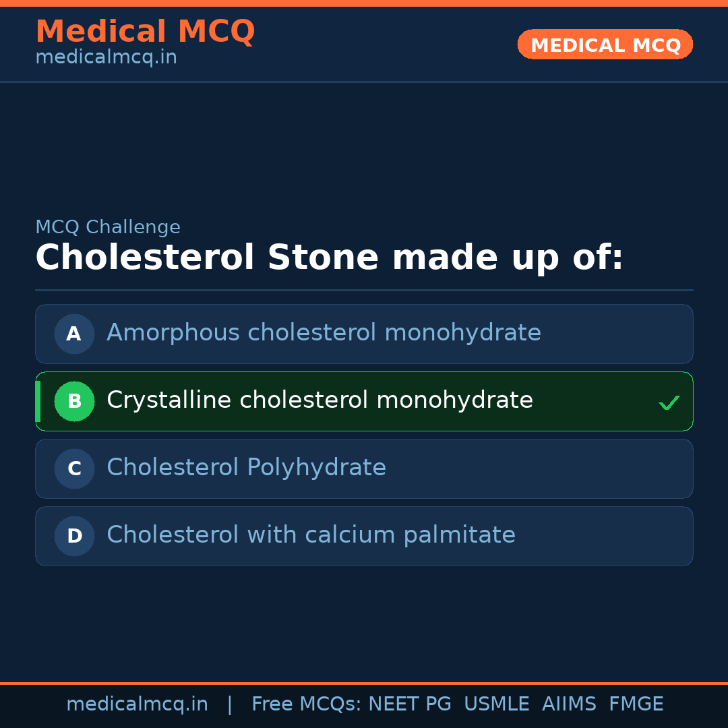Click the letter D circle badge
728x728 pixels.
(74, 536)
